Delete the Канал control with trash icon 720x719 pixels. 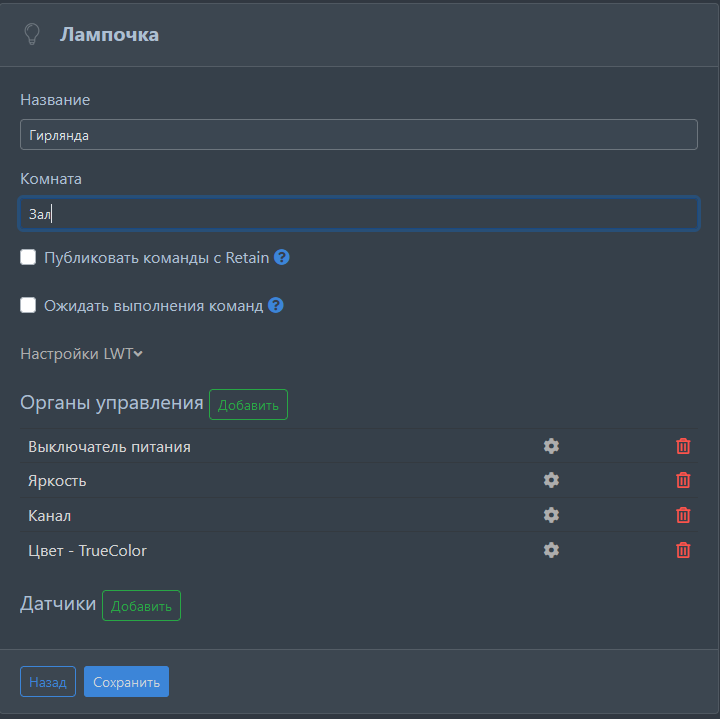pos(683,515)
